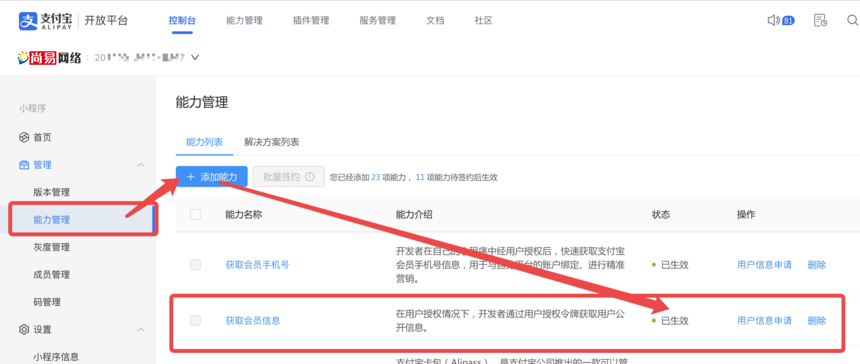860x364 pixels.
Task: Click the 11 pending capabilities count
Action: (x=421, y=178)
